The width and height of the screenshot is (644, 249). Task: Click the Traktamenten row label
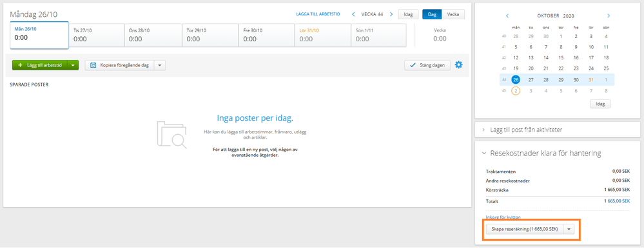point(501,172)
